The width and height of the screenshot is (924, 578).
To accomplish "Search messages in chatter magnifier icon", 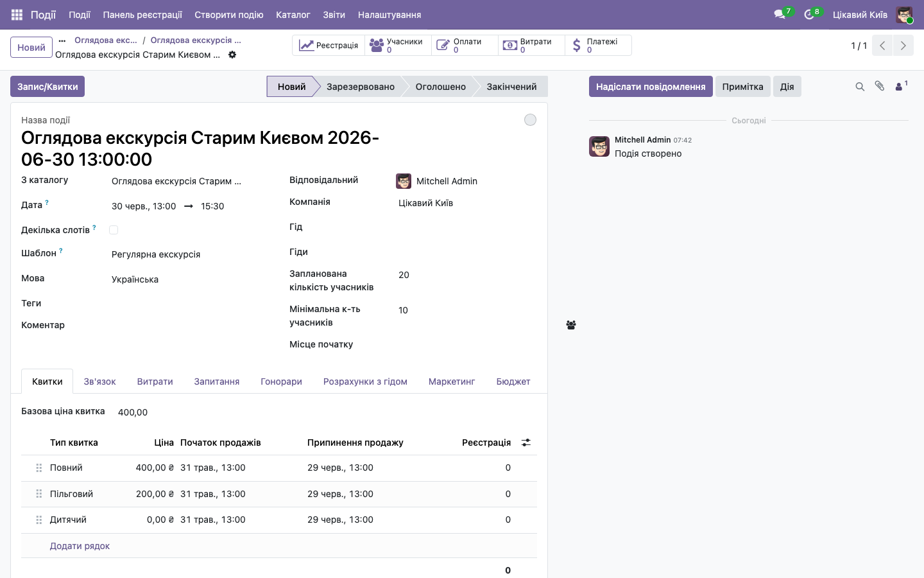I will click(x=860, y=87).
